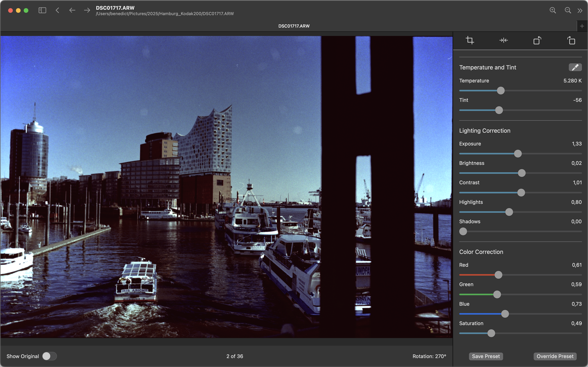This screenshot has width=588, height=367.
Task: Click the Saturation slider knob
Action: [491, 333]
